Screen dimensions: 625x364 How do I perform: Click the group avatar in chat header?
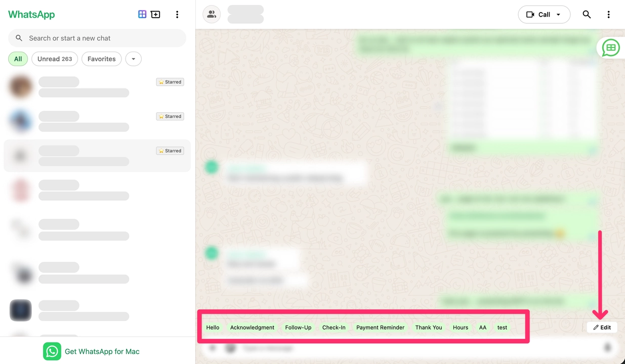click(212, 15)
